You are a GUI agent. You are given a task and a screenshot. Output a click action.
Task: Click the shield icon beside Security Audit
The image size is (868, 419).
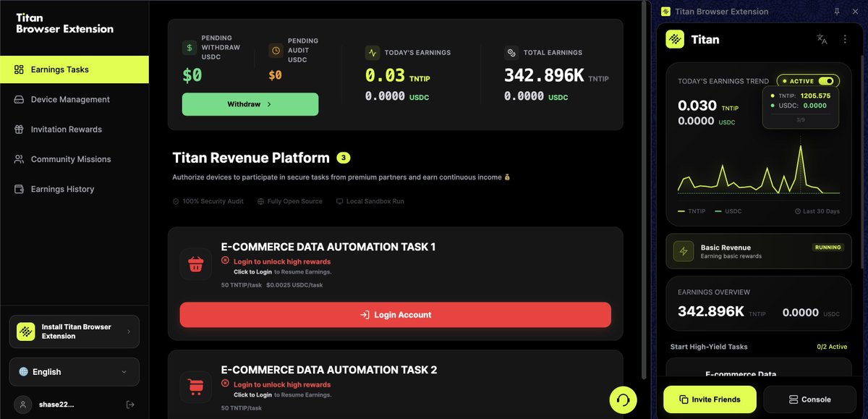176,201
